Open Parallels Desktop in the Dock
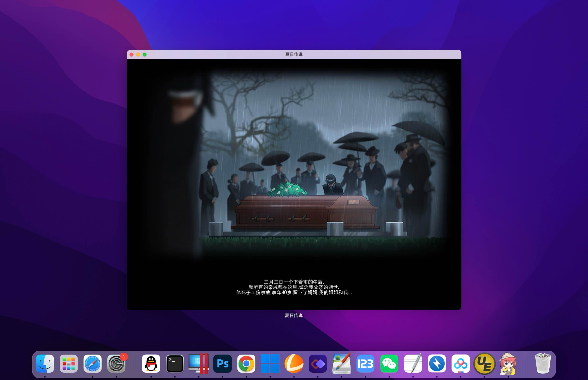 coord(199,364)
